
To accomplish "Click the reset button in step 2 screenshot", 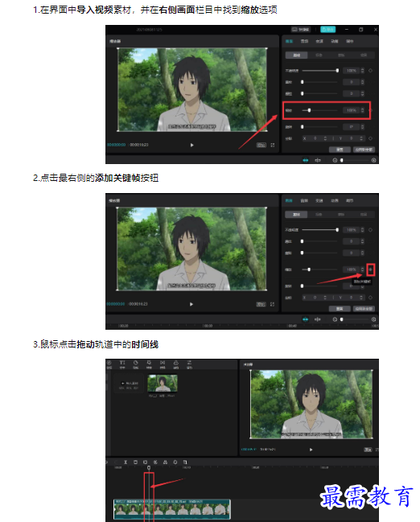I will click(340, 309).
